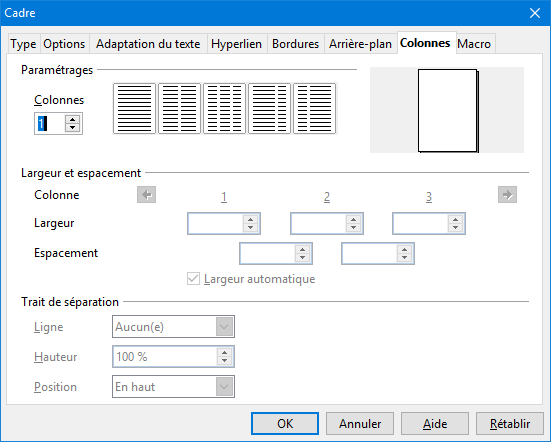Toggle the Largeur automatique checkbox

[x=193, y=279]
